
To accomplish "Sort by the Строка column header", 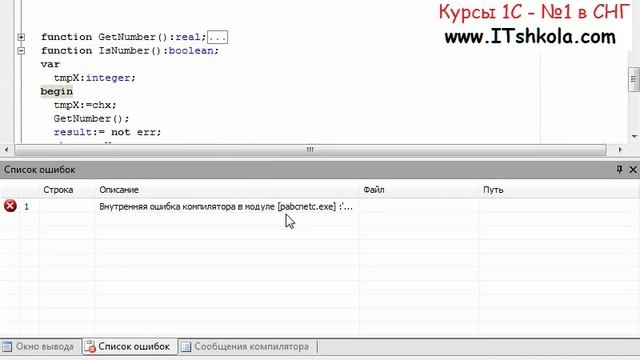I will pyautogui.click(x=58, y=190).
